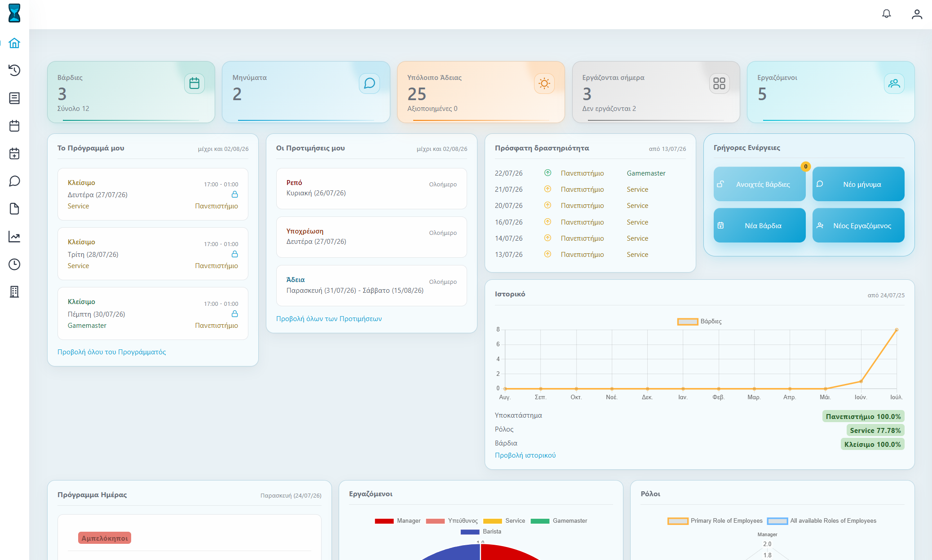The height and width of the screenshot is (560, 932).
Task: Open the Μηνύματα summary card
Action: point(306,92)
